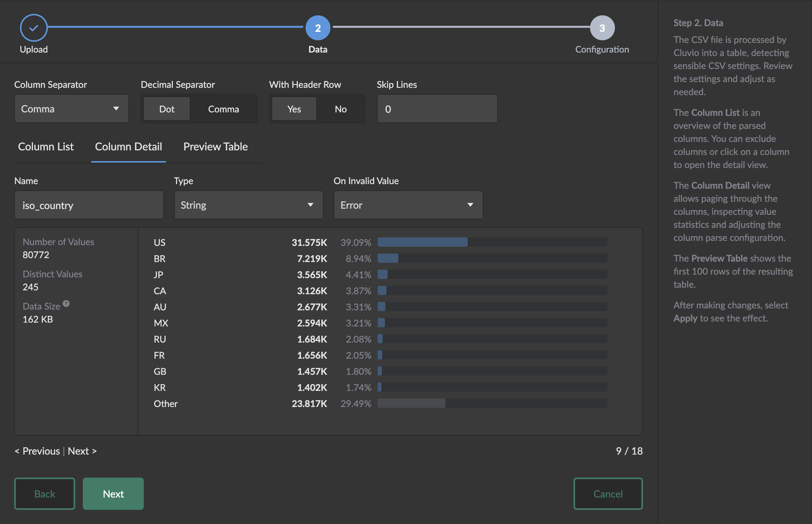Screen dimensions: 812x524
Task: Click step 3 Configuration circle
Action: [x=602, y=28]
